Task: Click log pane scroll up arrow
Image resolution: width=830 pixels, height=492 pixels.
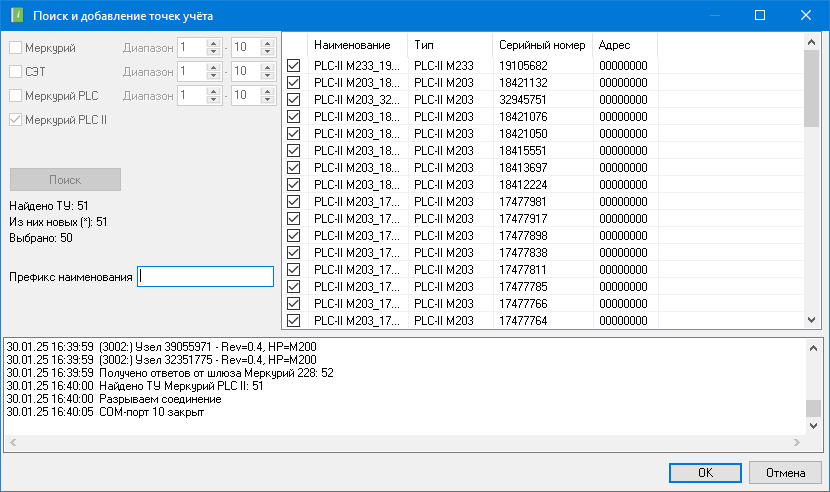Action: click(x=814, y=348)
